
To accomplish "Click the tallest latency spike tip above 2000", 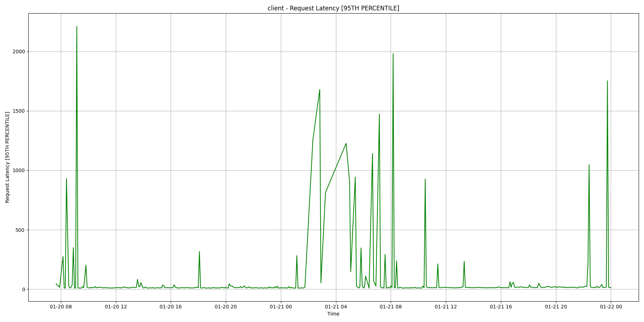I will pyautogui.click(x=77, y=26).
